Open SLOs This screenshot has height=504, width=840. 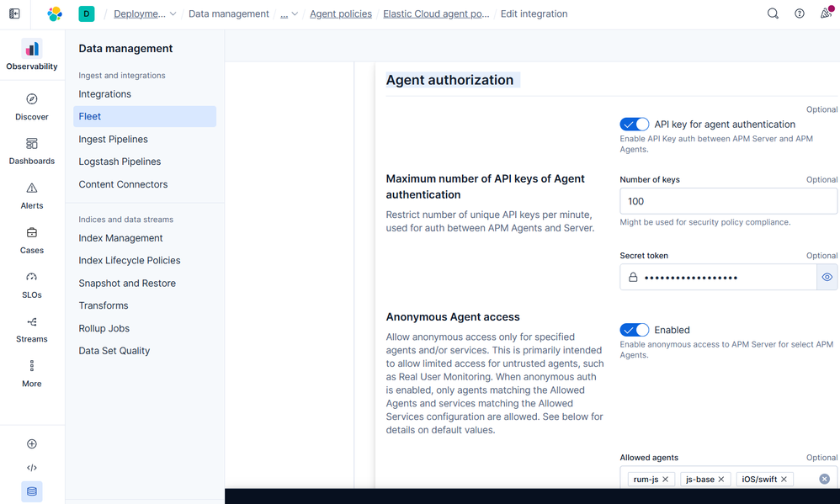(x=32, y=285)
